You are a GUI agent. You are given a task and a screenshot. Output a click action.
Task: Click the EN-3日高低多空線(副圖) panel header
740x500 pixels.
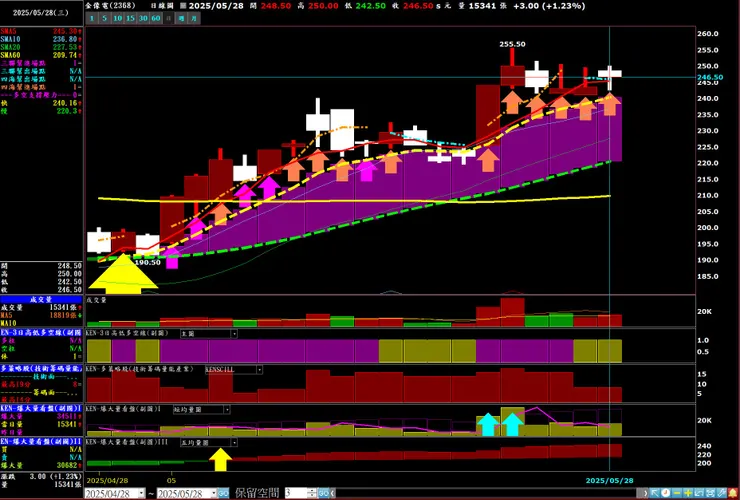[x=42, y=332]
